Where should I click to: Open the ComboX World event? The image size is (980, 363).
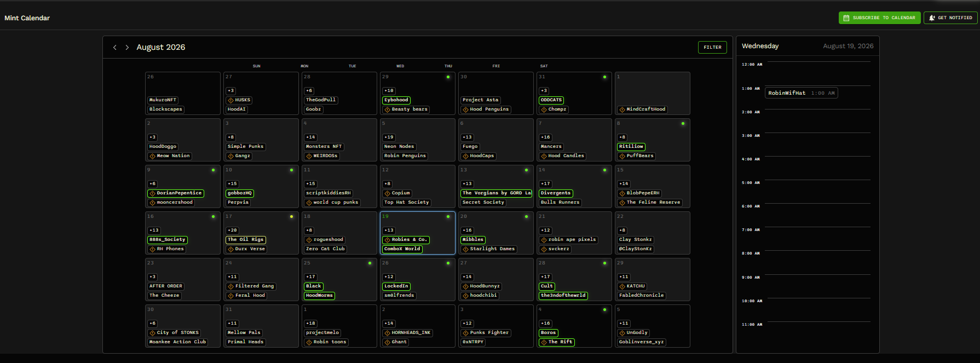402,249
